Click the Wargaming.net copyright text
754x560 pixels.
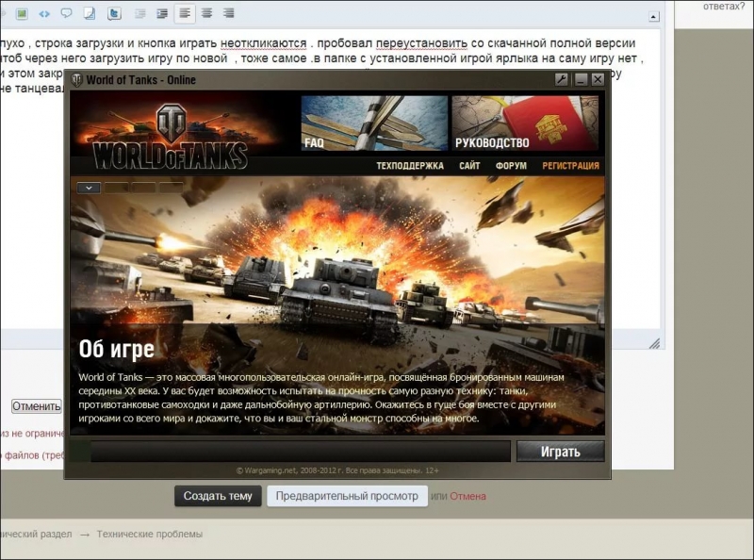[337, 470]
